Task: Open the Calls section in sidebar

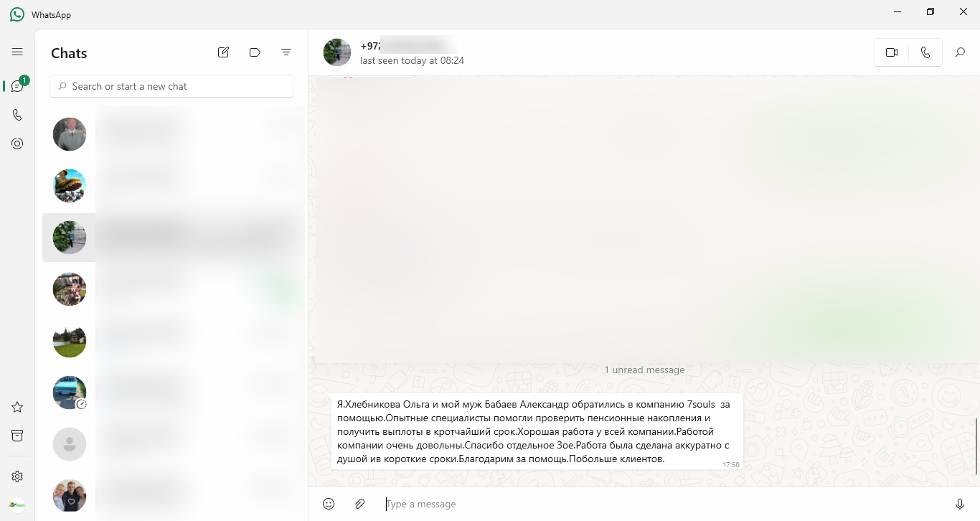Action: [17, 115]
